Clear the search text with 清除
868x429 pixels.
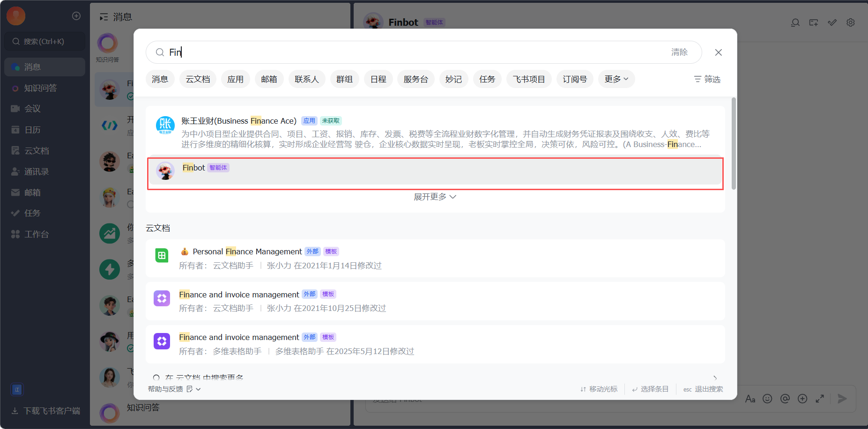679,52
